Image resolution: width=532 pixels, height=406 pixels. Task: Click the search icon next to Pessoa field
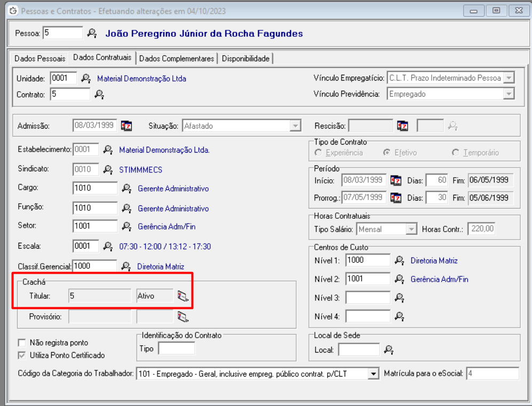(x=92, y=34)
